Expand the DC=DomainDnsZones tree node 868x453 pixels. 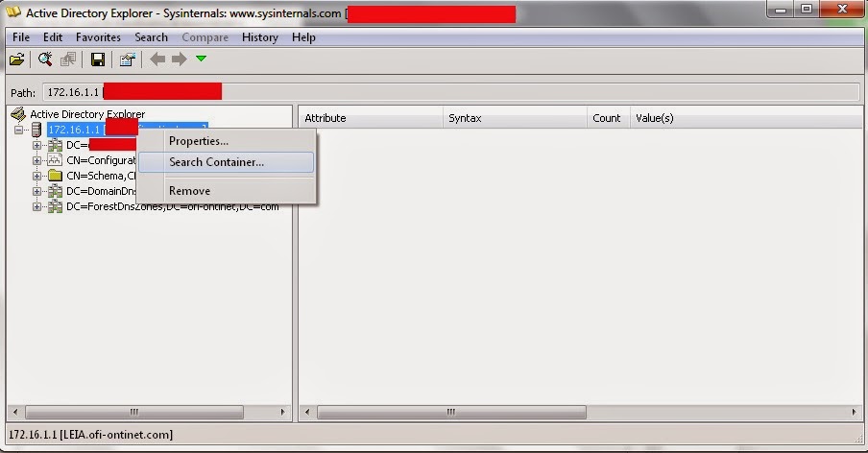[x=37, y=191]
